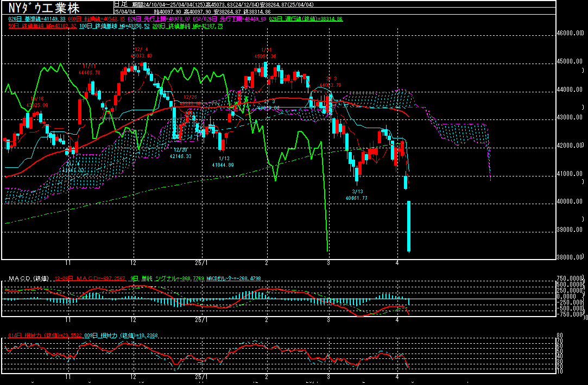588x385 pixels.
Task: Click the 高45073.63(24/12/04) period high text
Action: pyautogui.click(x=232, y=4)
